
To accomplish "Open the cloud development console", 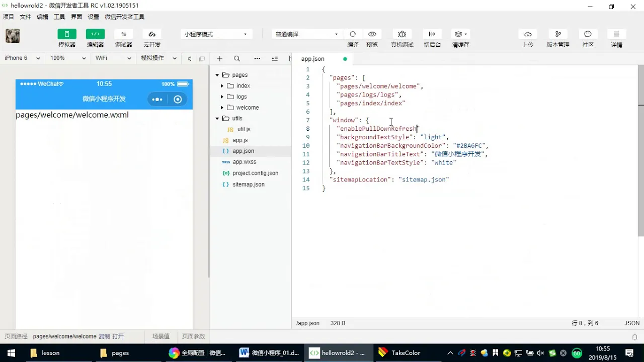I will tap(152, 34).
